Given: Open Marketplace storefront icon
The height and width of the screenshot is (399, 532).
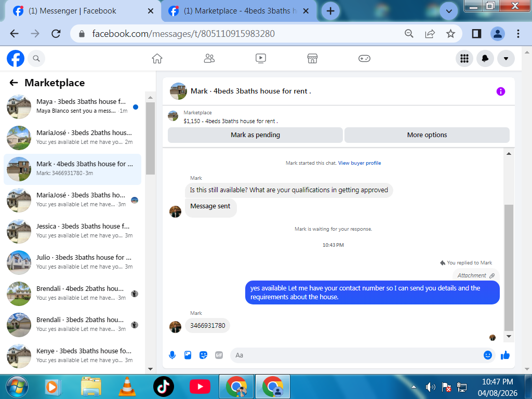Looking at the screenshot, I should (312, 58).
